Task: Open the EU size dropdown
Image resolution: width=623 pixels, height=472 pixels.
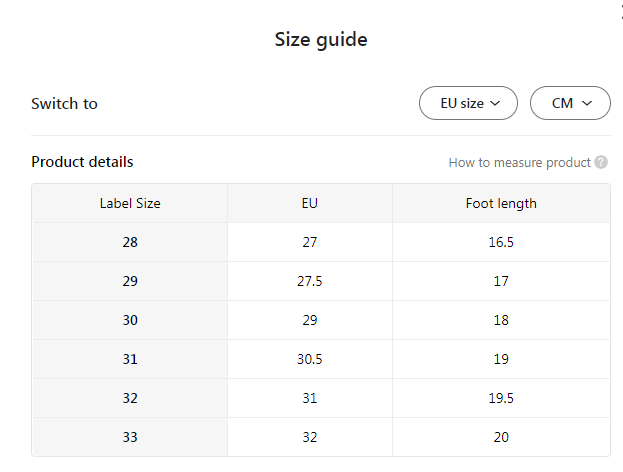Action: coord(468,103)
